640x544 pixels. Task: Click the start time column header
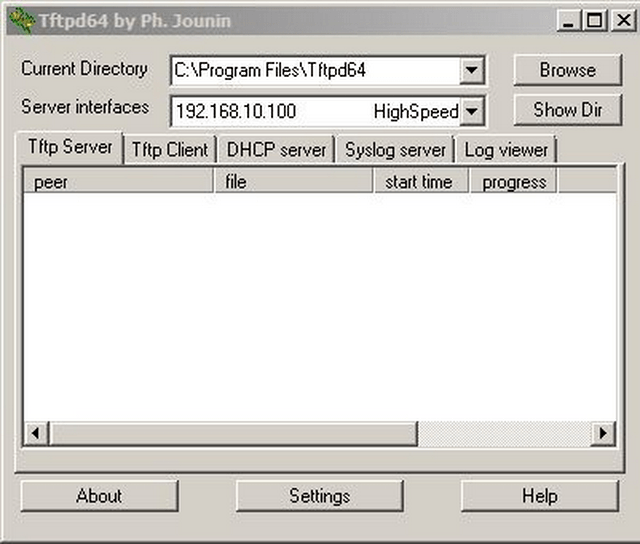tap(420, 181)
